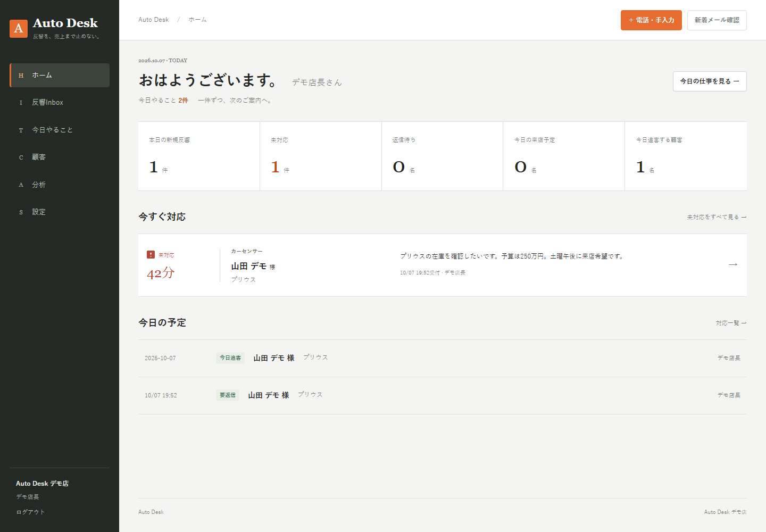Click the ホーム breadcrumb

tap(197, 20)
